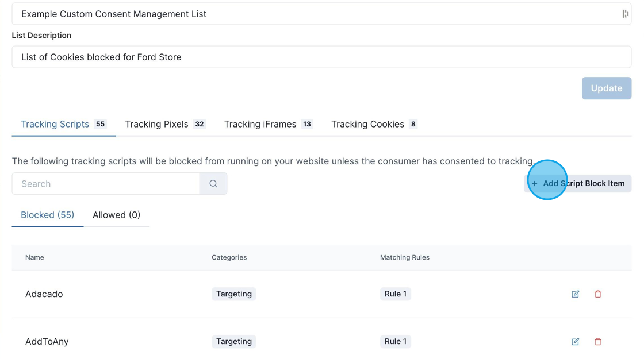This screenshot has height=359, width=644.
Task: Edit the AddToAny script entry
Action: click(576, 341)
